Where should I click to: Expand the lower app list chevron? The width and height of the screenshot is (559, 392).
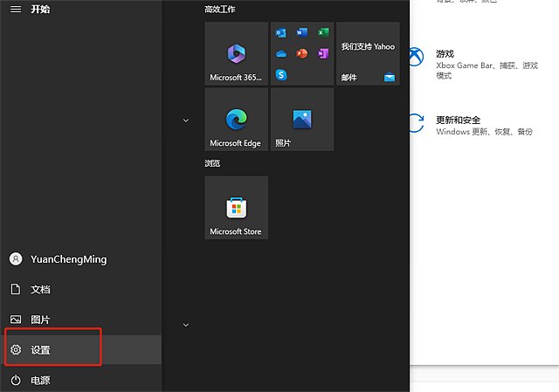click(186, 325)
